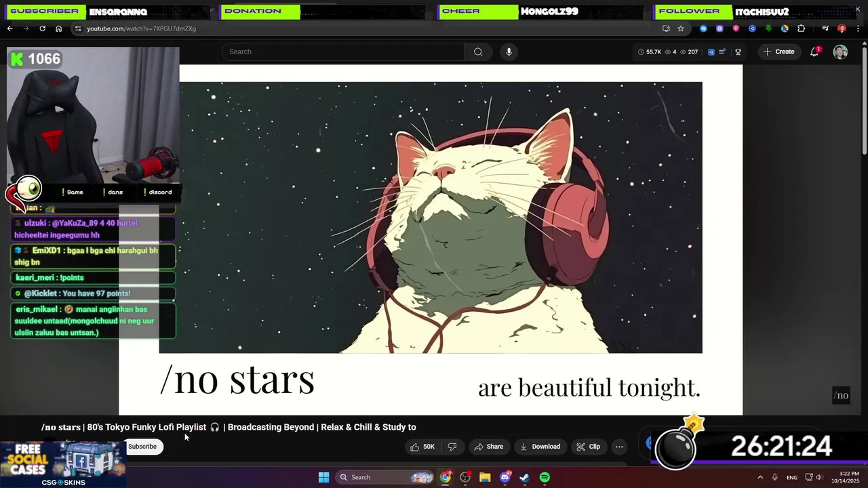Create a Clip of the video
Viewport: 868px width, 488px height.
[x=588, y=447]
